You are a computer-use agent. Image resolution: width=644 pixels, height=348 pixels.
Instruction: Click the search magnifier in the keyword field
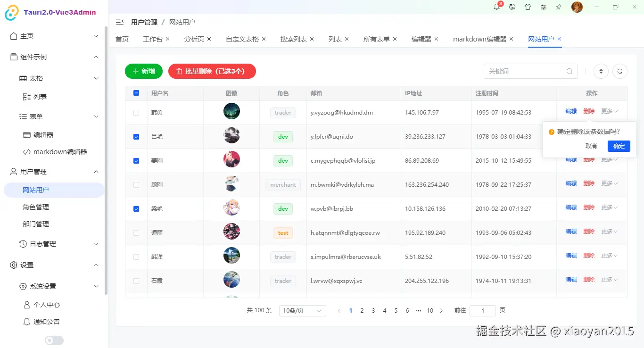pyautogui.click(x=570, y=71)
